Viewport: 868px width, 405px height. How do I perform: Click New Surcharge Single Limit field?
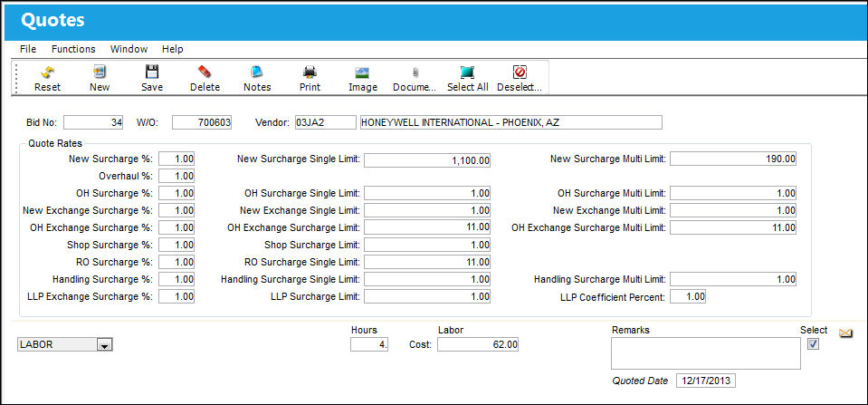[x=427, y=160]
